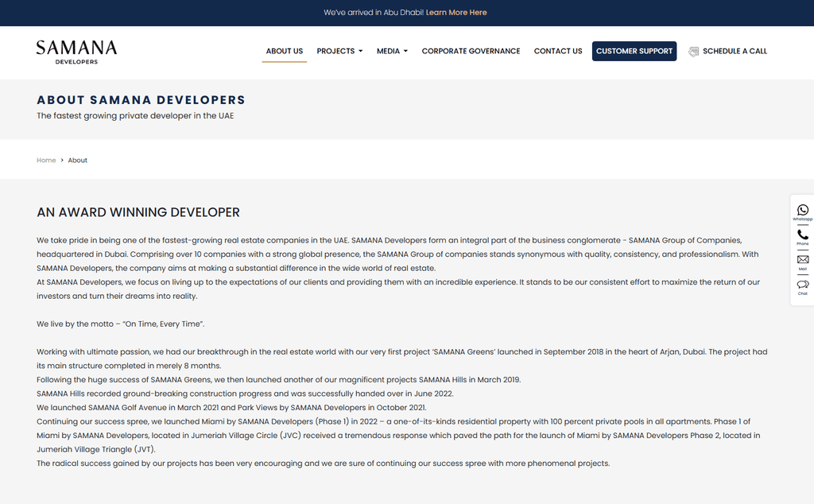The height and width of the screenshot is (504, 814).
Task: Click the sentence beginning 'Following the huge success'
Action: [279, 379]
